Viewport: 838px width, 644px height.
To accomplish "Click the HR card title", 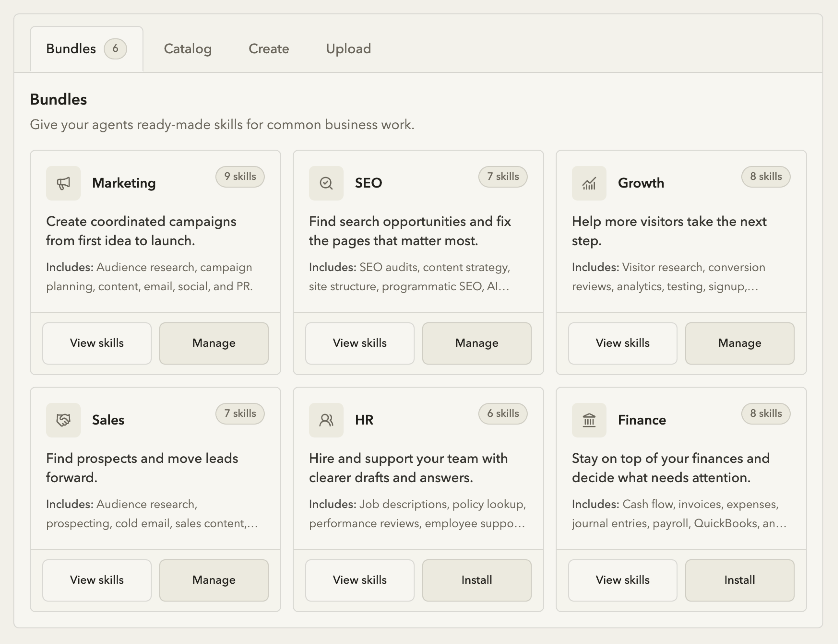I will point(364,420).
